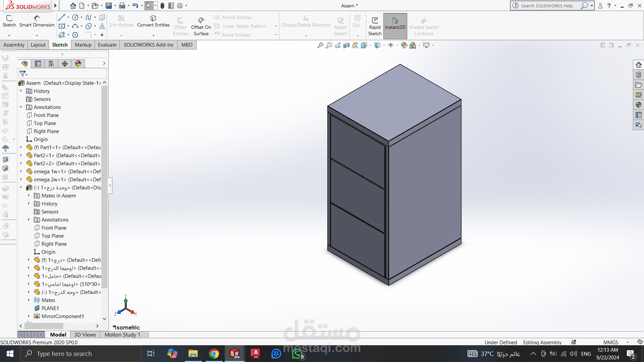Click the PropertyManager tab icon
The width and height of the screenshot is (644, 362).
38,64
